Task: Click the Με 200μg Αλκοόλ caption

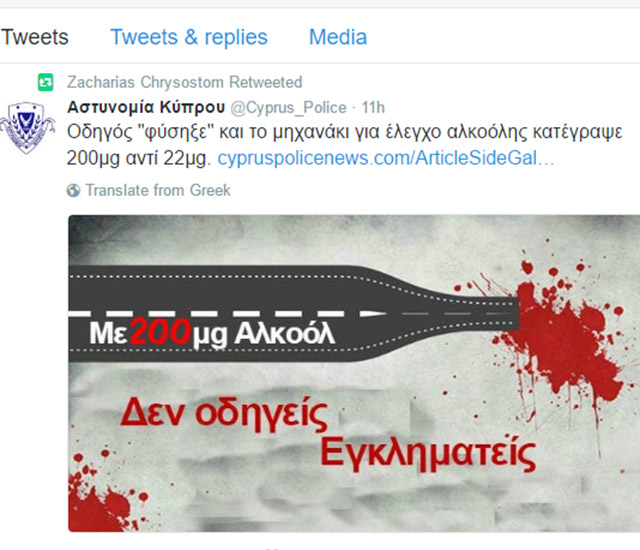Action: (212, 333)
